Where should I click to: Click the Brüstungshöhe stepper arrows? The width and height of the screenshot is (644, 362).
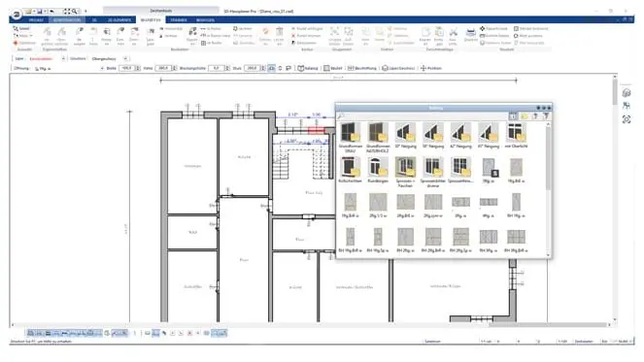coord(227,68)
